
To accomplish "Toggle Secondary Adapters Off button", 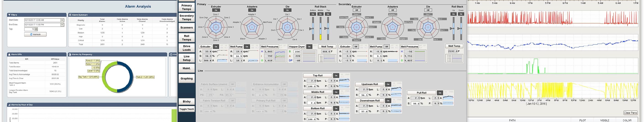I will [393, 10].
